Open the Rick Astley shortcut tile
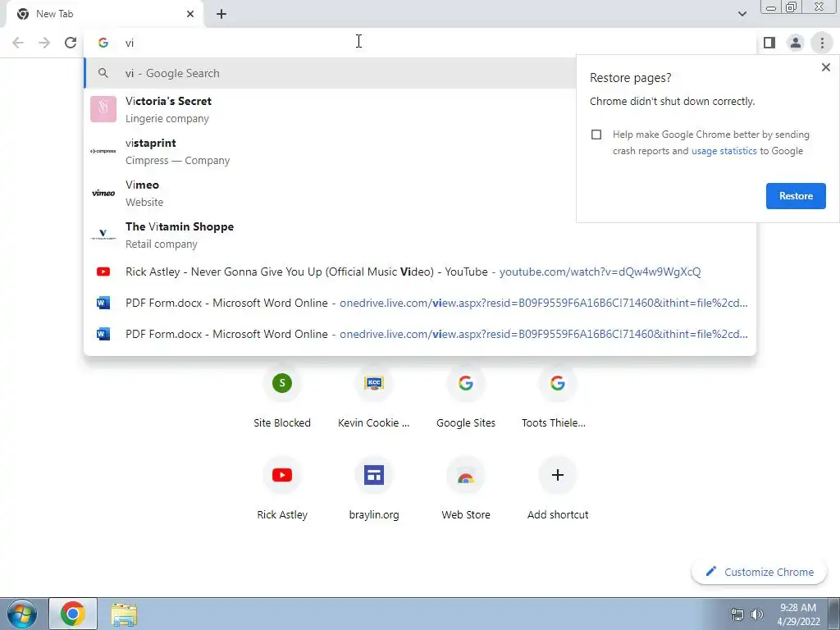Viewport: 840px width, 630px height. (x=282, y=489)
